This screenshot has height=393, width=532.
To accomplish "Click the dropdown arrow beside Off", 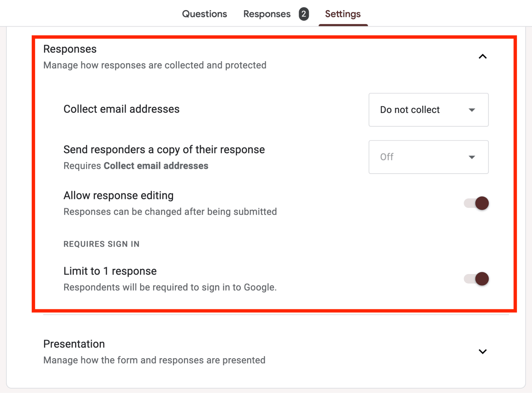I will [472, 157].
